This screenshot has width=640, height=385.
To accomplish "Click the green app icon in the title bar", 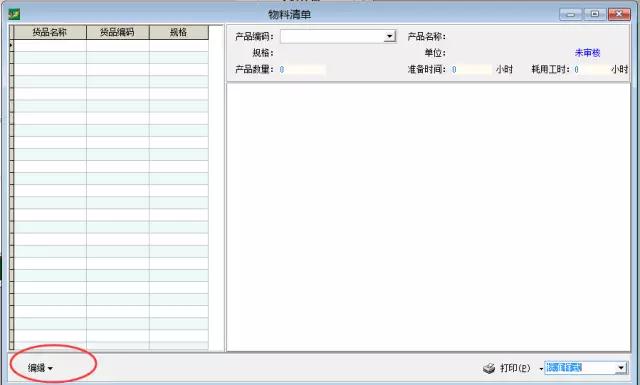I will pyautogui.click(x=14, y=15).
